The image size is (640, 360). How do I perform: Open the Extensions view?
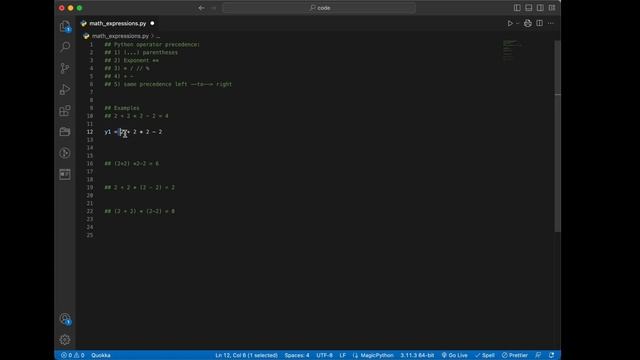65,111
